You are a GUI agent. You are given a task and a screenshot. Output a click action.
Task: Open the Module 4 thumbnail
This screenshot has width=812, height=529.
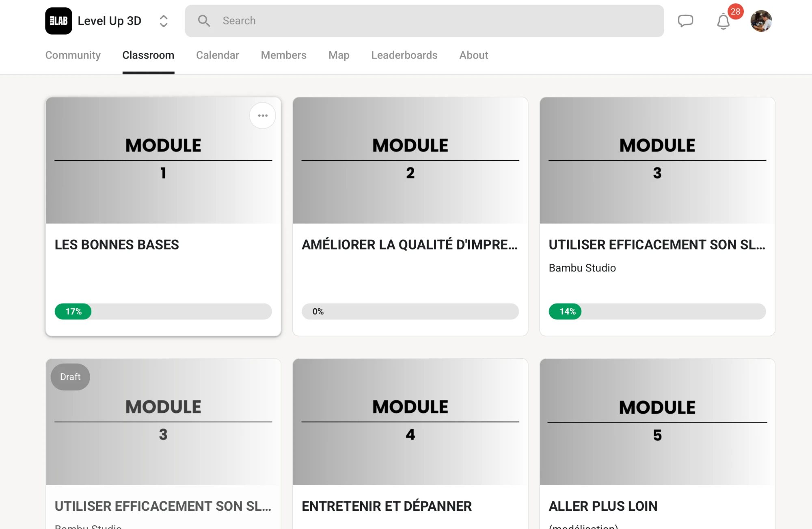pos(410,422)
